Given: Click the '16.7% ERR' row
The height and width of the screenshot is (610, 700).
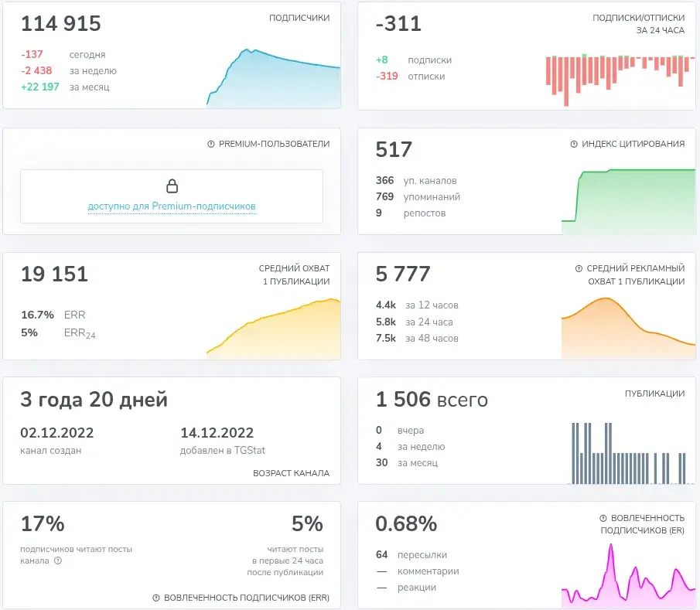Looking at the screenshot, I should (53, 315).
